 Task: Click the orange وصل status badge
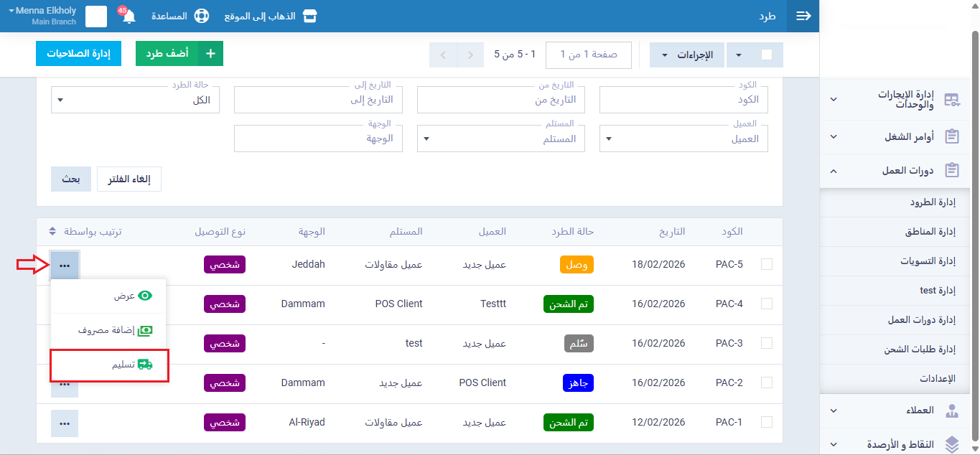pyautogui.click(x=577, y=264)
